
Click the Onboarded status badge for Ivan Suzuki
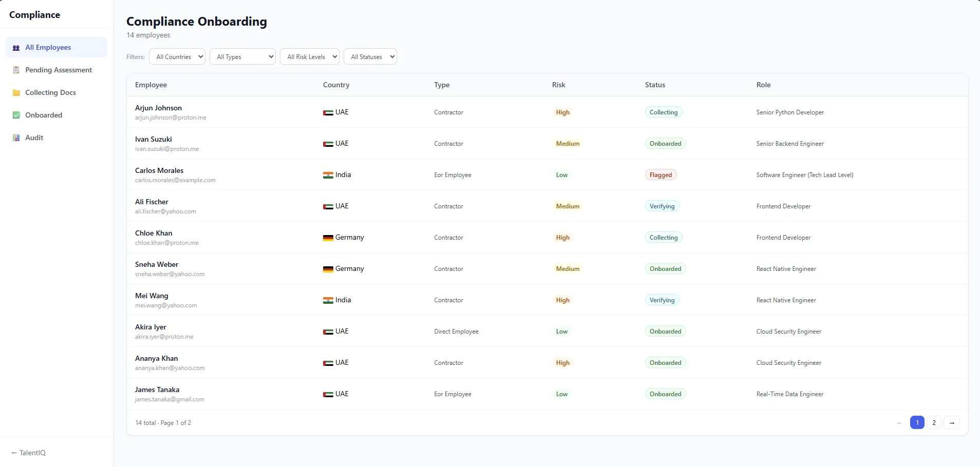[665, 144]
